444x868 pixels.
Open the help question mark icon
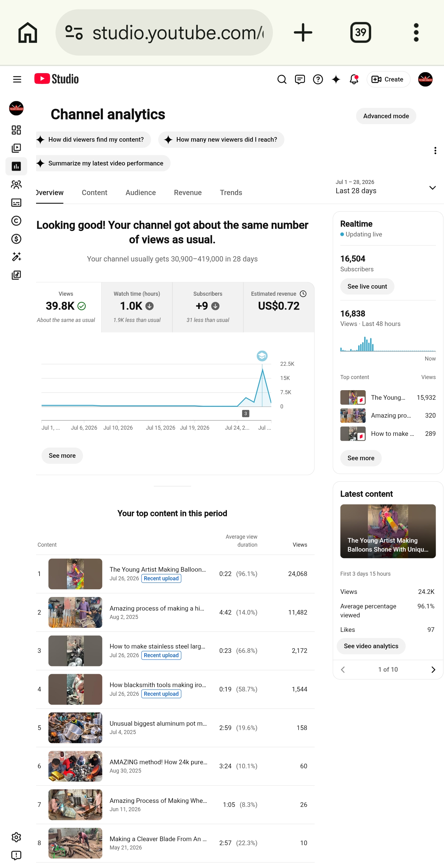point(318,80)
